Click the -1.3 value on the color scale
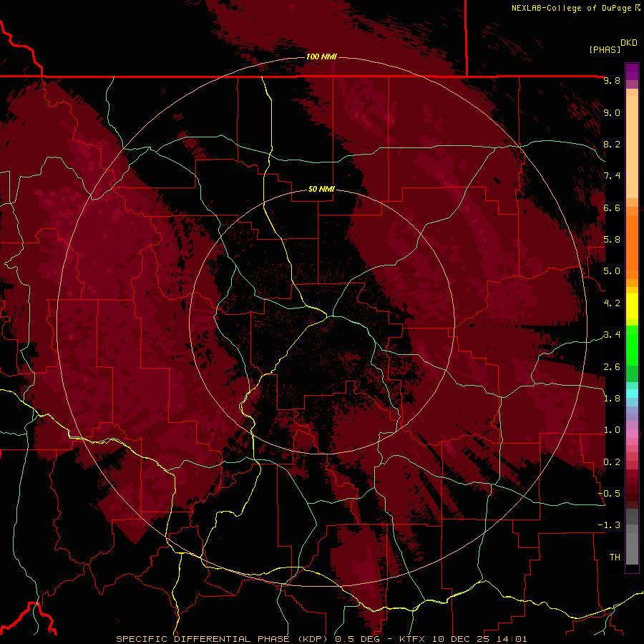This screenshot has height=644, width=644. pos(609,525)
